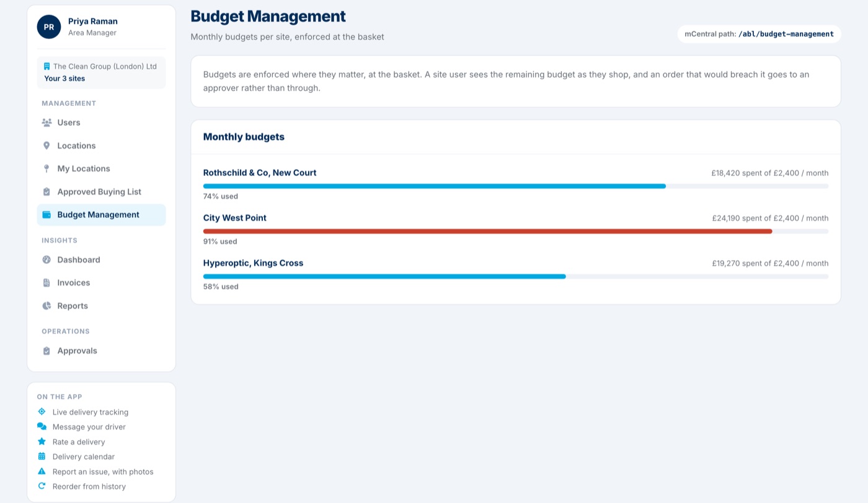This screenshot has width=868, height=503.
Task: Click the Monthly budgets card heading
Action: point(244,137)
